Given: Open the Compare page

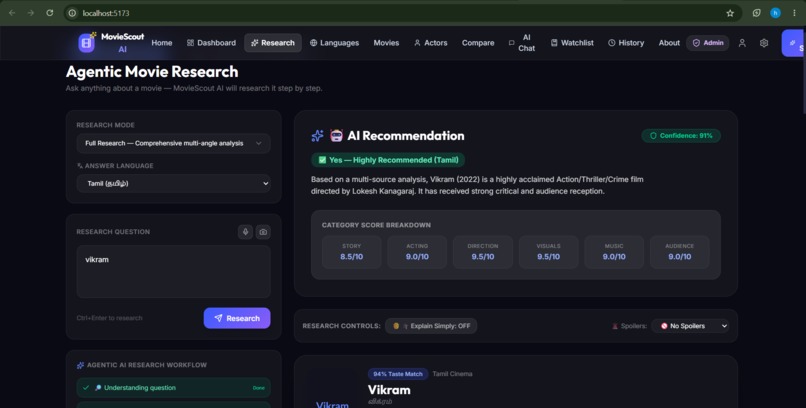Looking at the screenshot, I should [478, 43].
